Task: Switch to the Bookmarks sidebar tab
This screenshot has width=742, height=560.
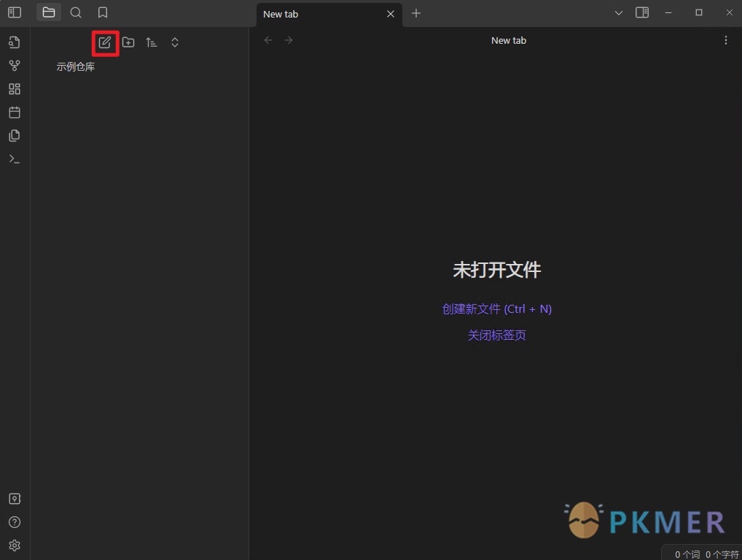Action: pyautogui.click(x=103, y=12)
